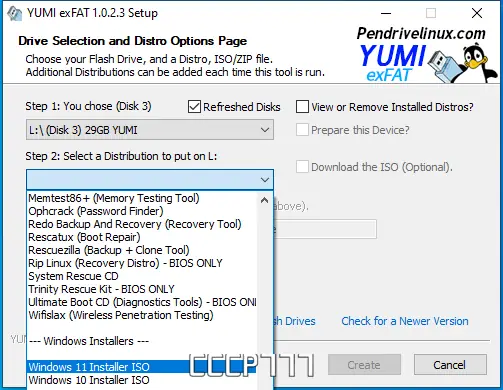Collapse the distribution selection combo box
This screenshot has width=503, height=390.
click(150, 180)
